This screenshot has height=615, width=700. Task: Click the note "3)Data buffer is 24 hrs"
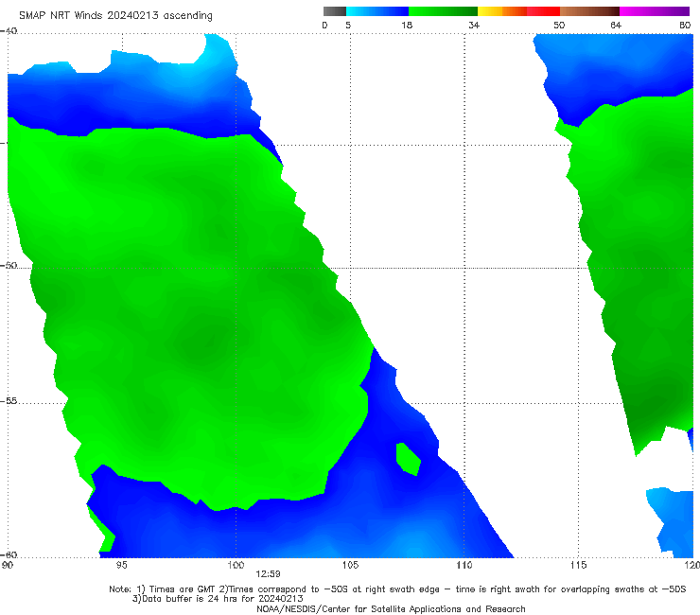coord(218,599)
